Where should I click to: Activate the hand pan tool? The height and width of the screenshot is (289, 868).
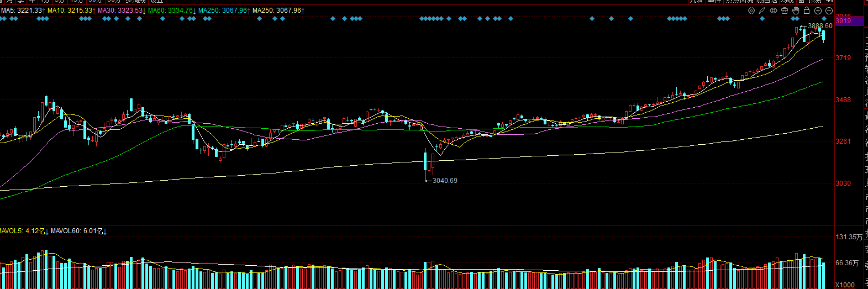(x=796, y=10)
